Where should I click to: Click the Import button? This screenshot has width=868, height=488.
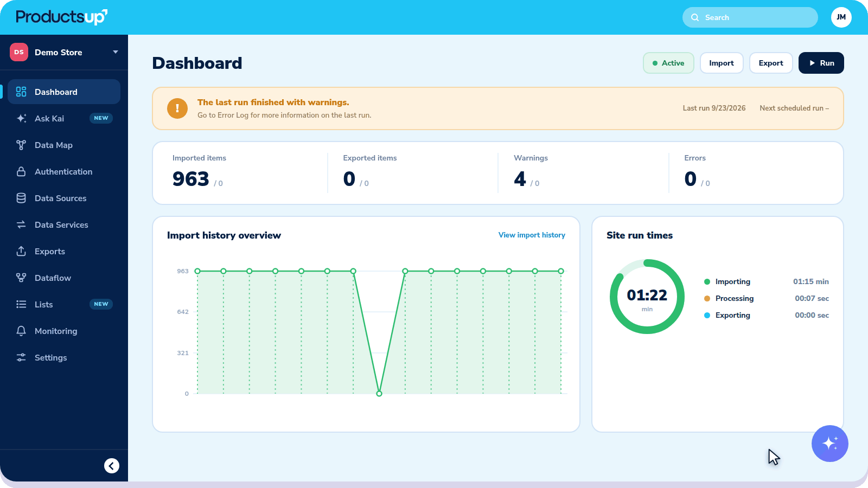[x=722, y=63]
